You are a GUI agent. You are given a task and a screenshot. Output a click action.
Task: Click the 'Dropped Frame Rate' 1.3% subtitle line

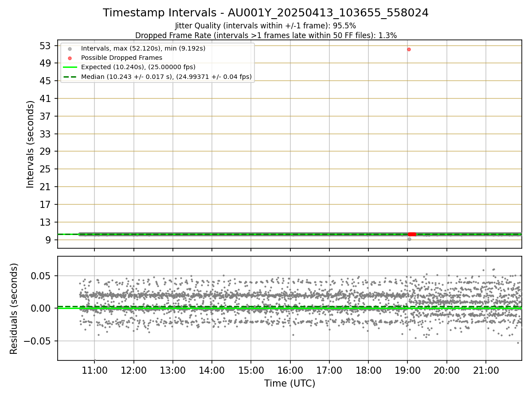coord(266,35)
